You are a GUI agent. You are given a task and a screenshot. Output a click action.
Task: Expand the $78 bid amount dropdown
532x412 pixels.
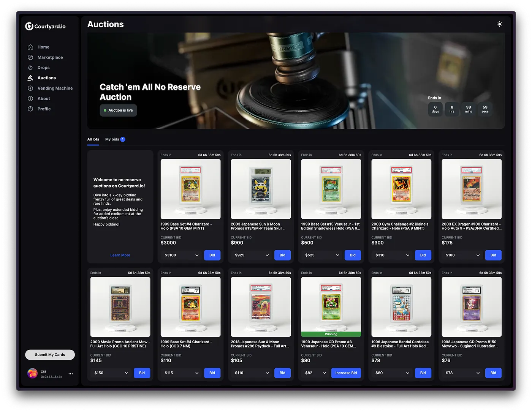coord(462,373)
